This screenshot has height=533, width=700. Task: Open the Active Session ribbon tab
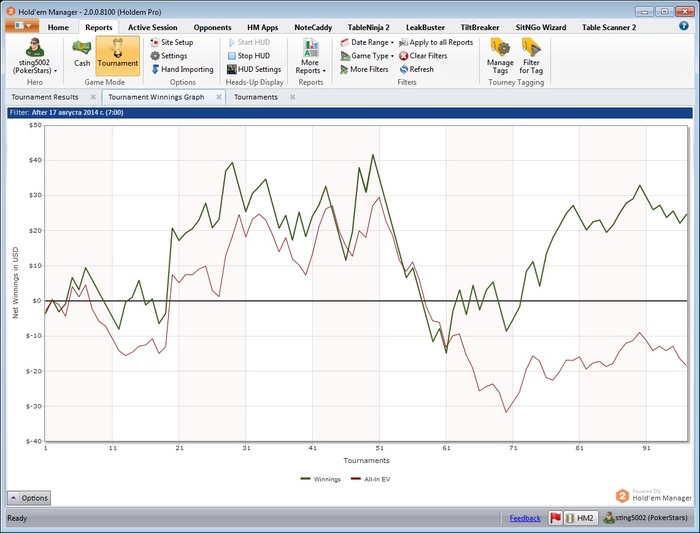(153, 27)
